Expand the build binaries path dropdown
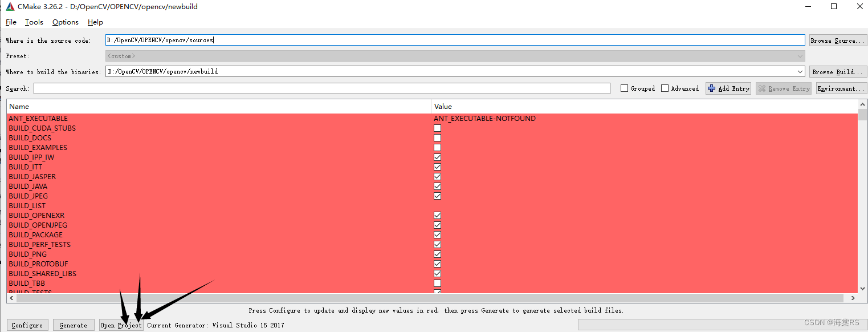The width and height of the screenshot is (868, 332). pyautogui.click(x=800, y=71)
